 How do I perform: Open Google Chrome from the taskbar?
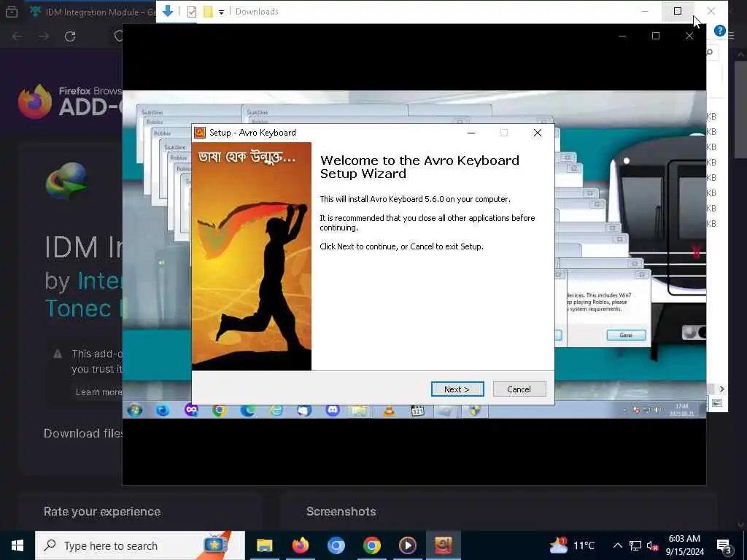click(371, 545)
